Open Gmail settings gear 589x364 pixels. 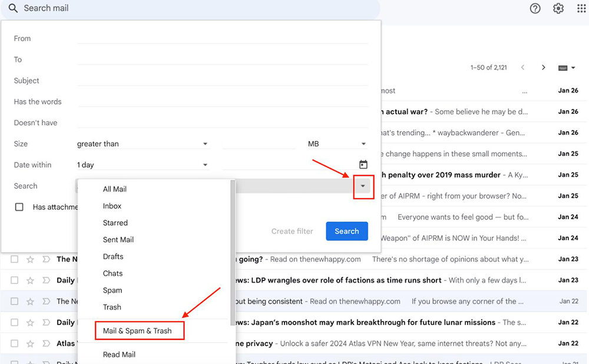[x=558, y=8]
